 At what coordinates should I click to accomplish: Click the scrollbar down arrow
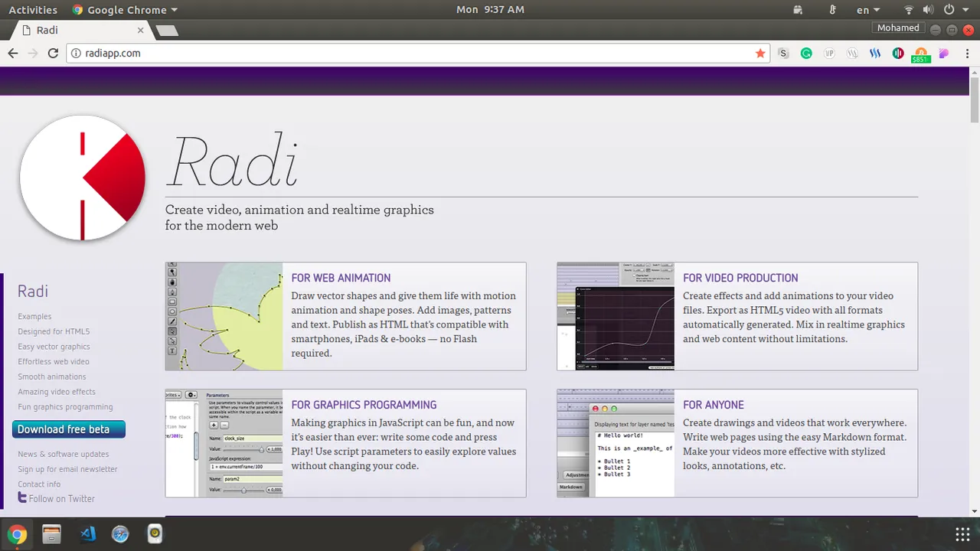click(x=975, y=511)
